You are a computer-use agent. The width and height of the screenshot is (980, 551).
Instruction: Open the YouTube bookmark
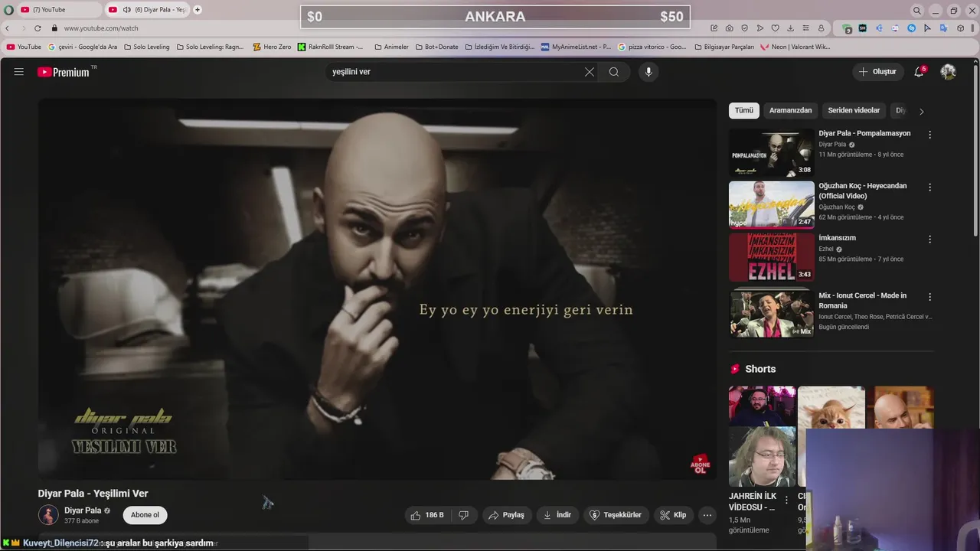point(24,47)
